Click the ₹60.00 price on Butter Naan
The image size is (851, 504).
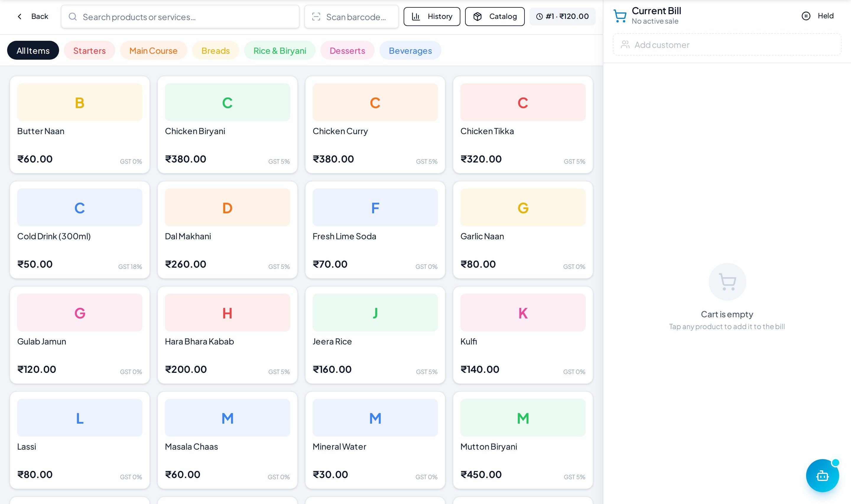coord(35,159)
